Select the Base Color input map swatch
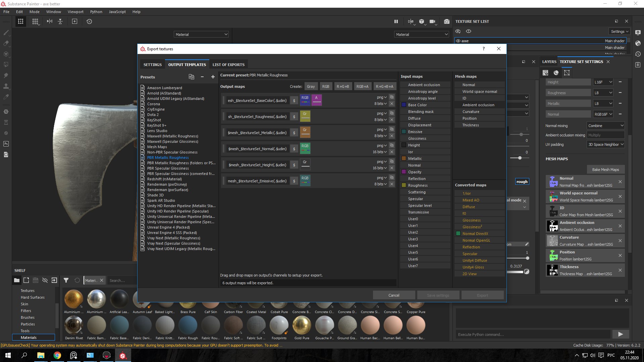The height and width of the screenshot is (362, 644). pos(404,105)
